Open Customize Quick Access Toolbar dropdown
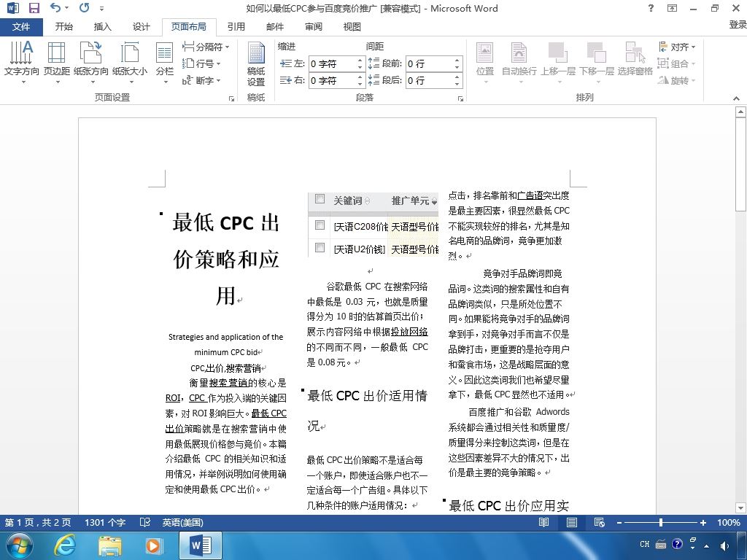The image size is (747, 560). [102, 8]
